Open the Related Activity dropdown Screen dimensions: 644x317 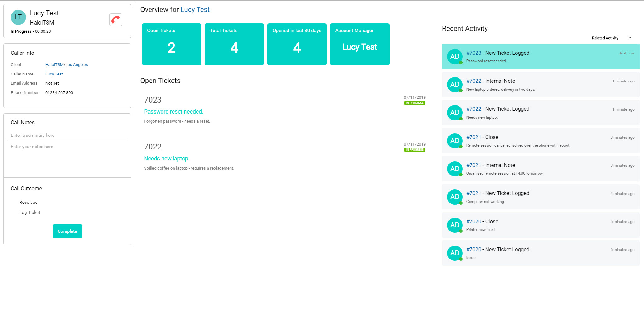pyautogui.click(x=612, y=38)
